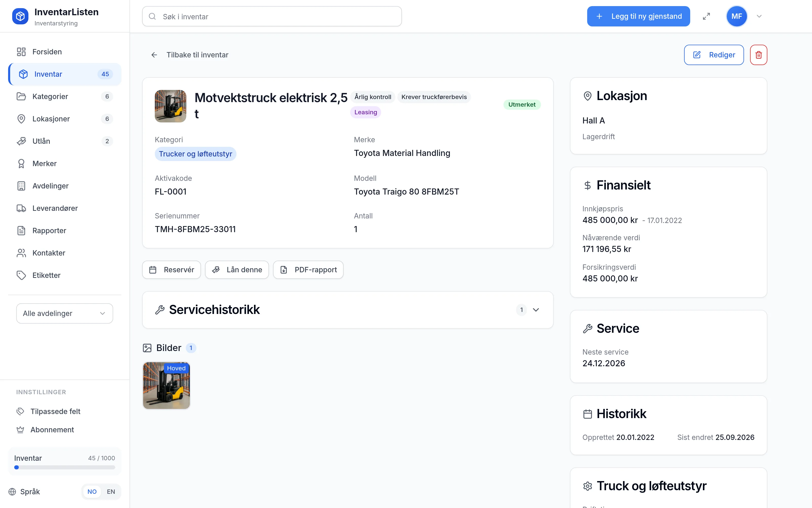Open Etiketter in the sidebar
The height and width of the screenshot is (508, 812).
[65, 275]
